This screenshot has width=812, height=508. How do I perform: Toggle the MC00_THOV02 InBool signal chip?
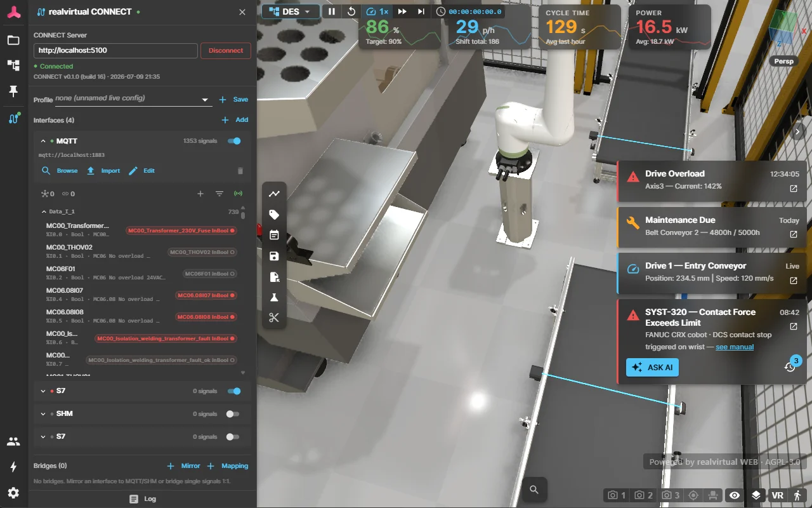(x=202, y=252)
